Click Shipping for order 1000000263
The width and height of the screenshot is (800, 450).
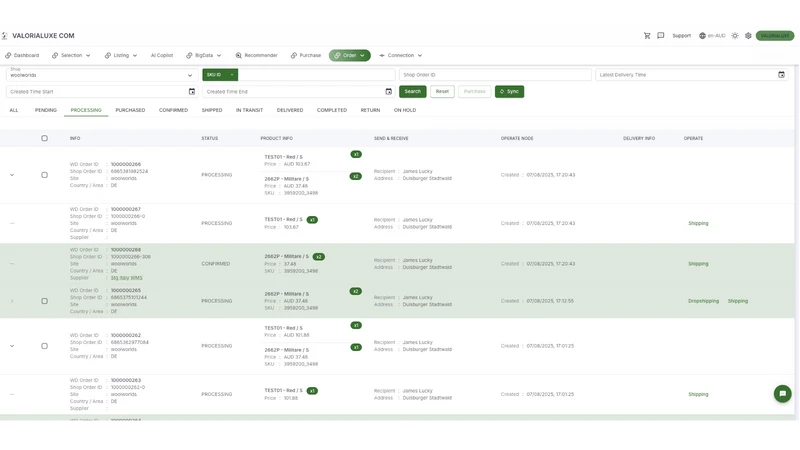click(x=698, y=394)
